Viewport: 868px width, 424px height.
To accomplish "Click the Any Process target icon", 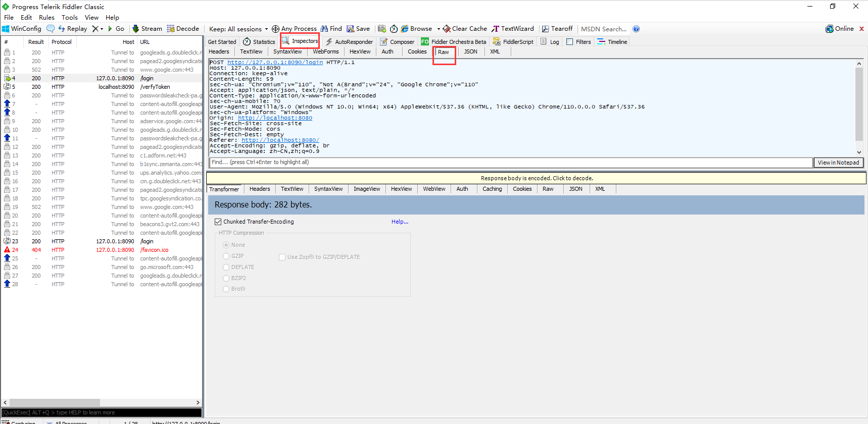I will [x=275, y=29].
